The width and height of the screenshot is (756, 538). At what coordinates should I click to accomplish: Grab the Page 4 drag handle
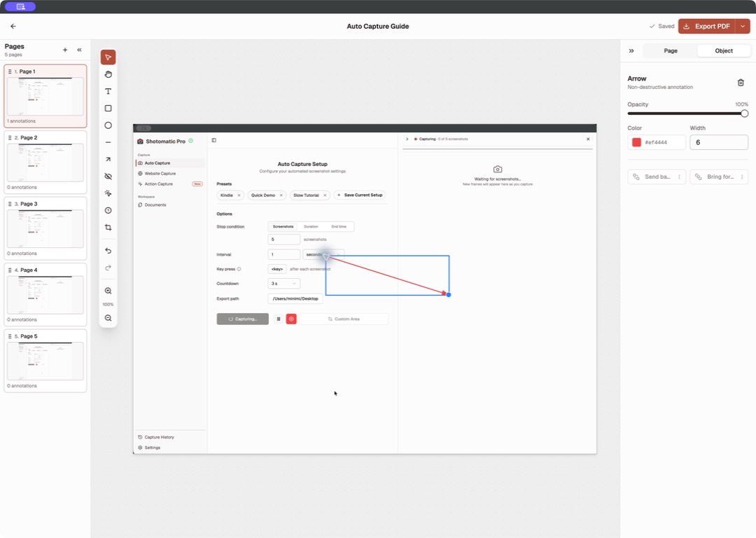(x=10, y=270)
